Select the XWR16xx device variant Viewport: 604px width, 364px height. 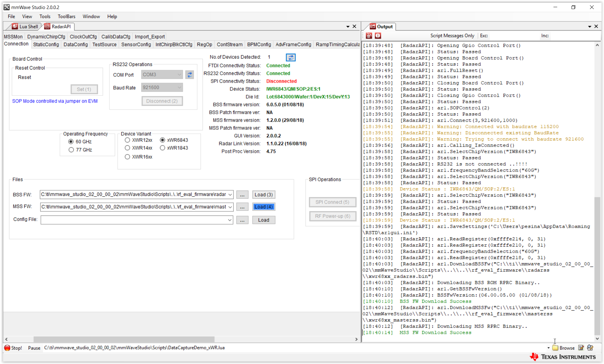(x=127, y=157)
